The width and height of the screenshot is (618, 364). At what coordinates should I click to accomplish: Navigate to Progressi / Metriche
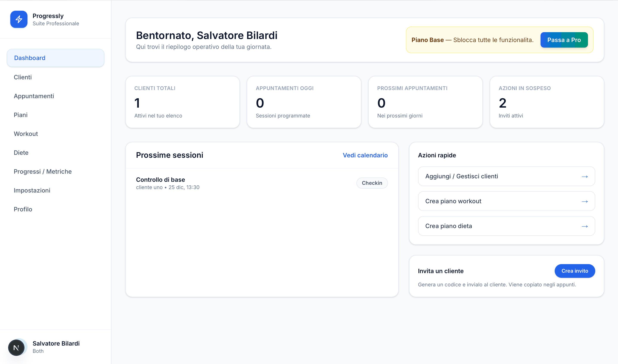43,171
